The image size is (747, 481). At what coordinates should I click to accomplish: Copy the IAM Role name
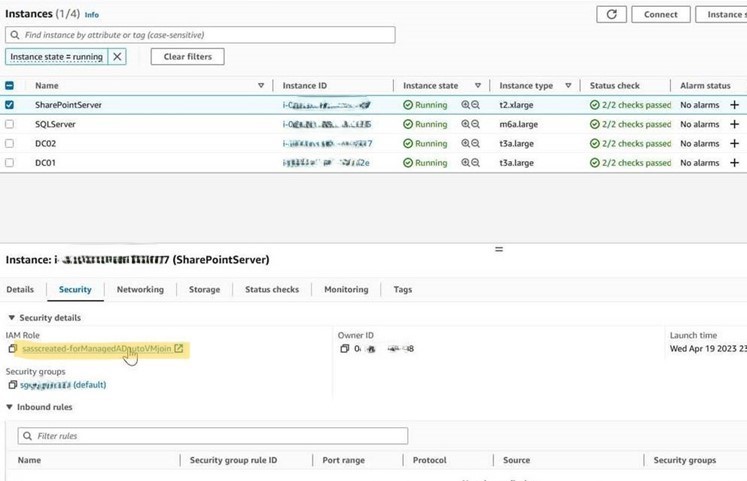13,349
